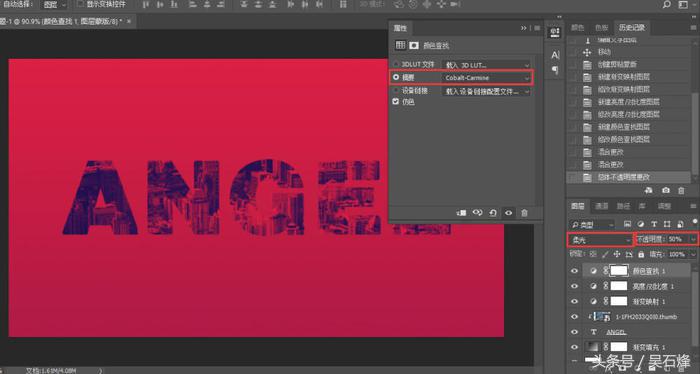Image resolution: width=700 pixels, height=374 pixels.
Task: Open the layer filter kind dropdown
Action: tap(592, 224)
